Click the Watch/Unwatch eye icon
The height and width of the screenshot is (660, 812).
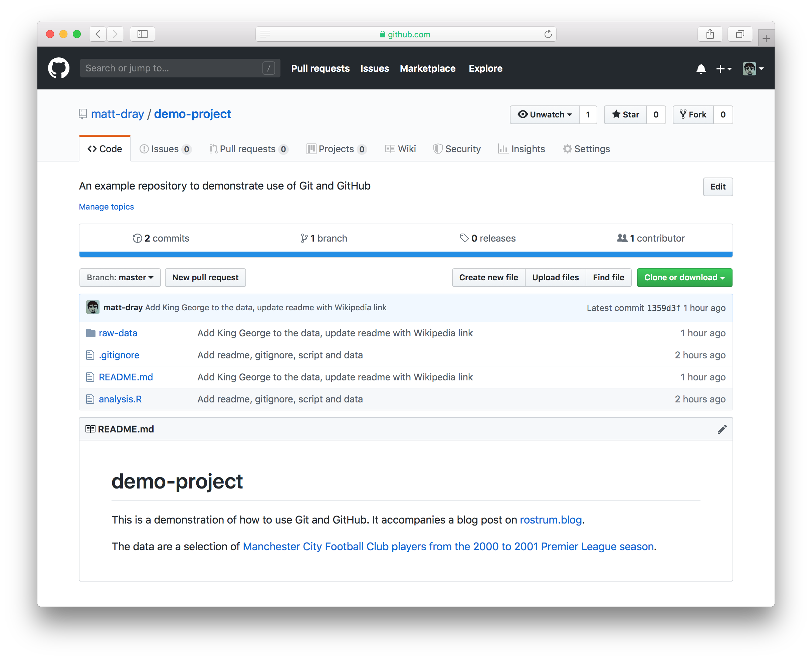[524, 114]
